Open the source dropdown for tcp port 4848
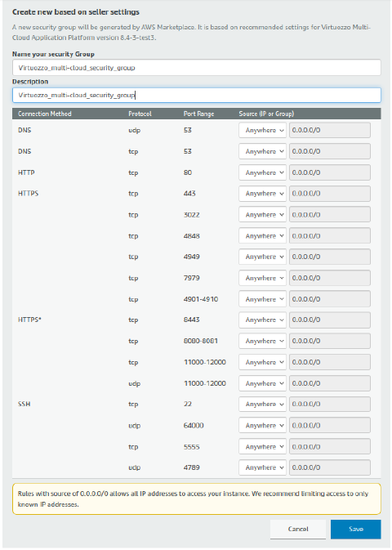The width and height of the screenshot is (392, 550). click(263, 235)
